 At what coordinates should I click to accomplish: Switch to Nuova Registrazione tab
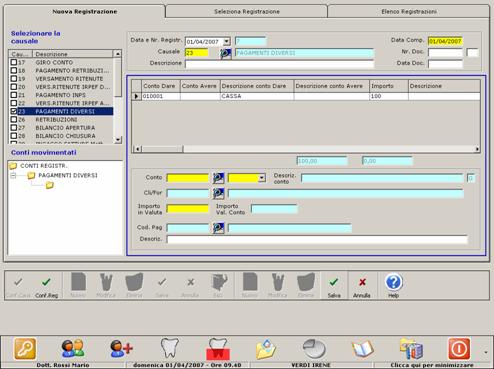[85, 12]
